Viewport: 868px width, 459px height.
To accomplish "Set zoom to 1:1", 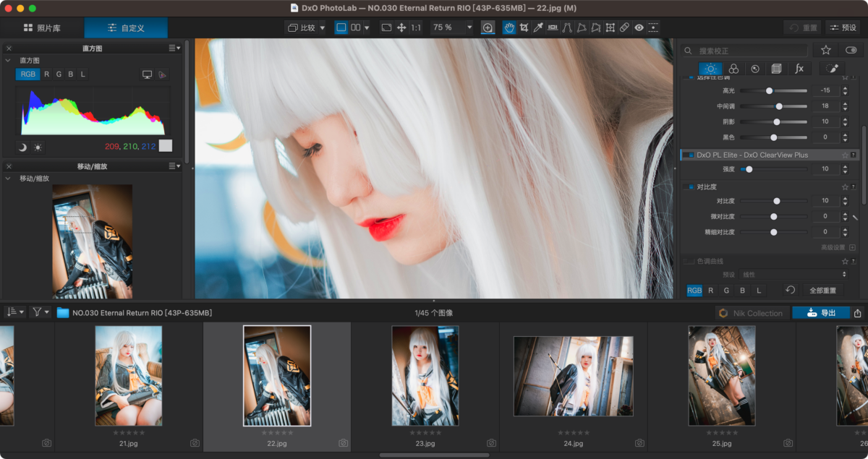I will 416,27.
